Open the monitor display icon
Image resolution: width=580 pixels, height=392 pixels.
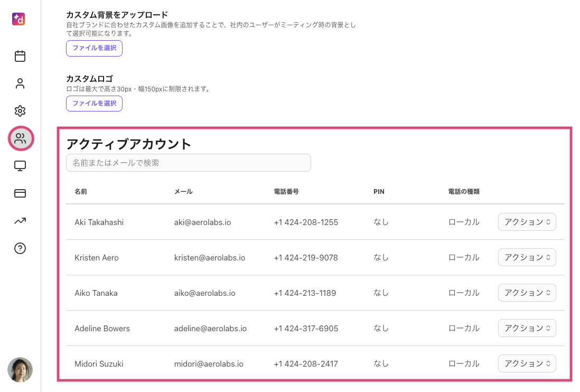(x=20, y=166)
